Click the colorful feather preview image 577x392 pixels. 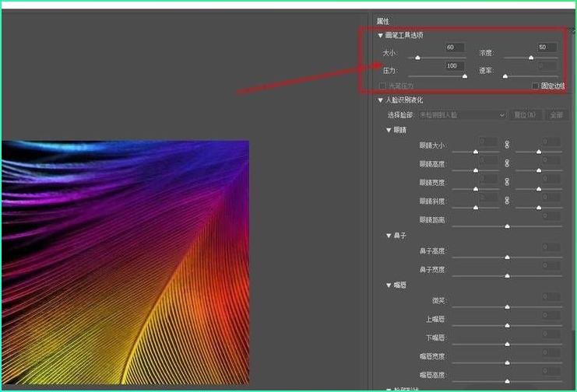125,262
